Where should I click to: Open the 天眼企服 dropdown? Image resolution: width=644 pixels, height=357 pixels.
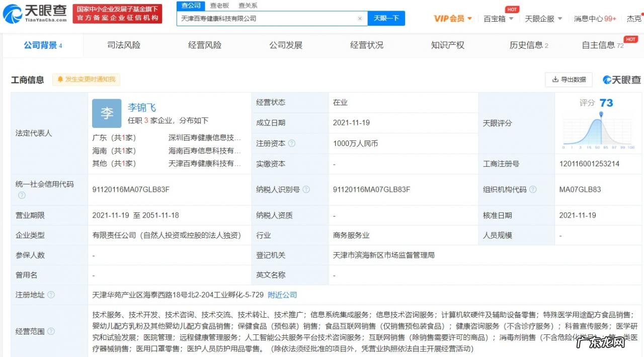click(x=541, y=18)
